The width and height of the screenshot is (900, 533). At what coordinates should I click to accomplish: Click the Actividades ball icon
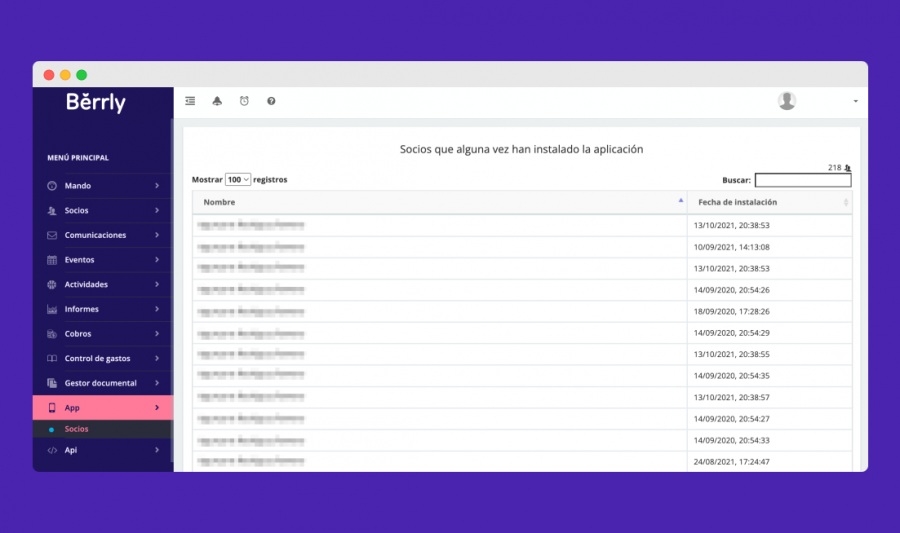pos(52,285)
